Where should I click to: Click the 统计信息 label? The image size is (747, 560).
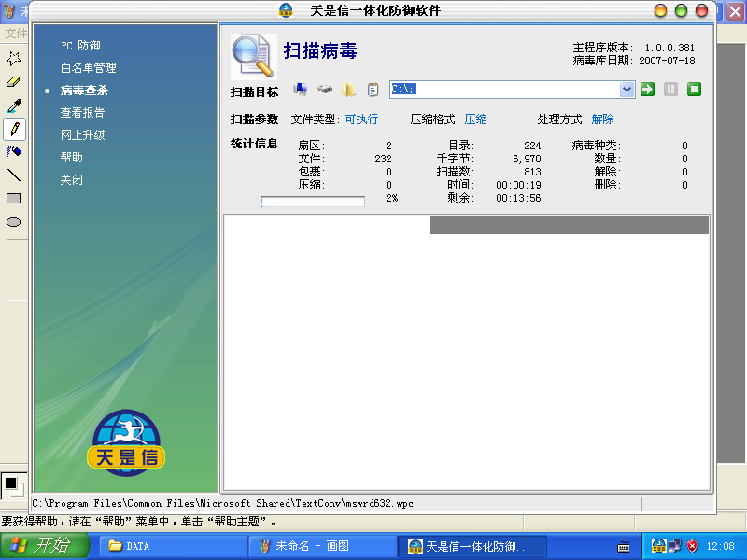254,144
